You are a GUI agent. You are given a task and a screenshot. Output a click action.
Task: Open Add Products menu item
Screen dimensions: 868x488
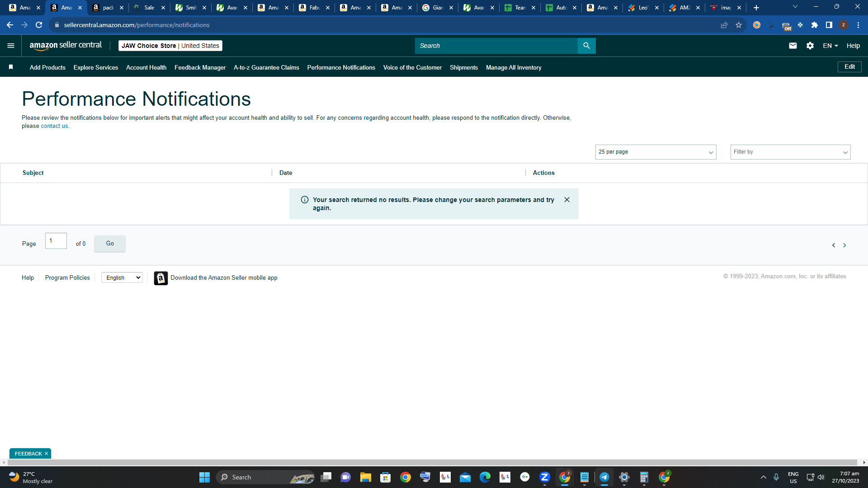tap(47, 67)
